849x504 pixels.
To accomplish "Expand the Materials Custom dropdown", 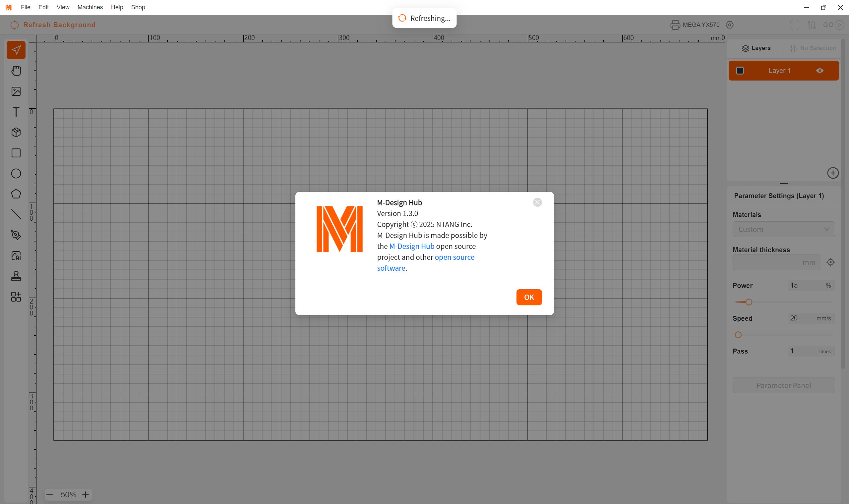I will click(783, 229).
